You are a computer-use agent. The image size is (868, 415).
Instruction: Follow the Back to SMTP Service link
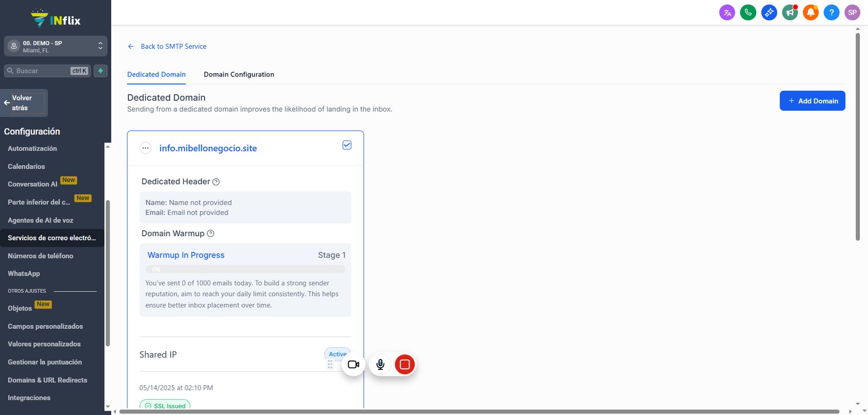point(174,47)
